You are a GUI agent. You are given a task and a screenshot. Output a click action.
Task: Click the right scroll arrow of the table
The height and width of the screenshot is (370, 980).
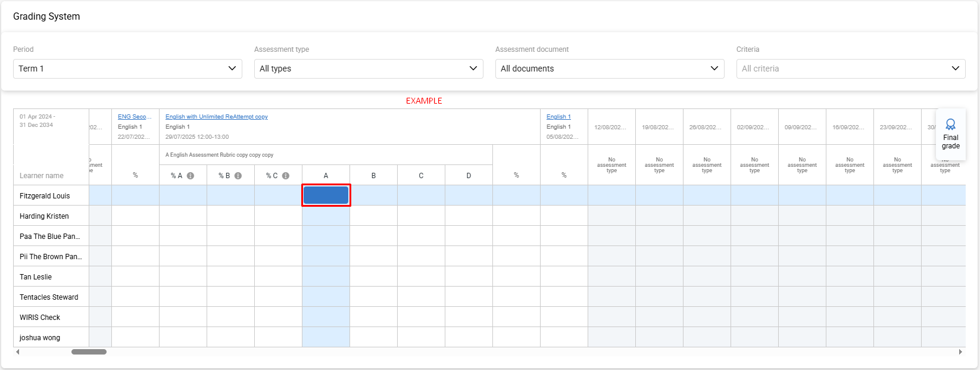coord(960,352)
